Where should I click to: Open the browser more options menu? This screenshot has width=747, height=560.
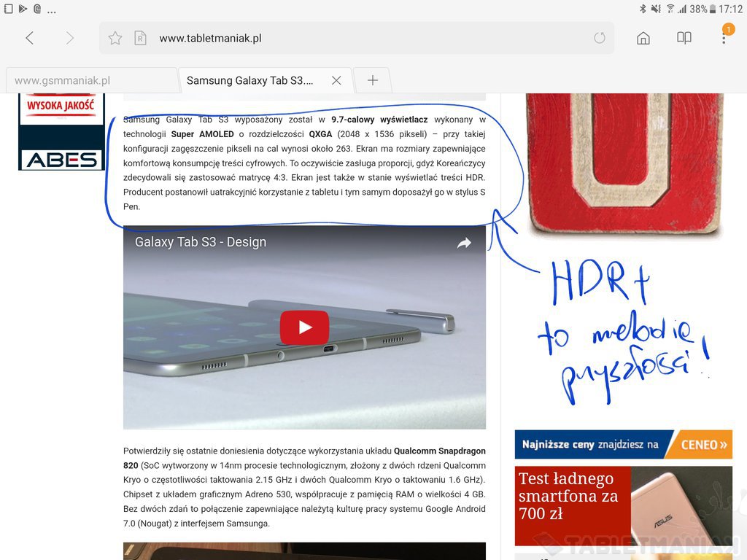[724, 38]
